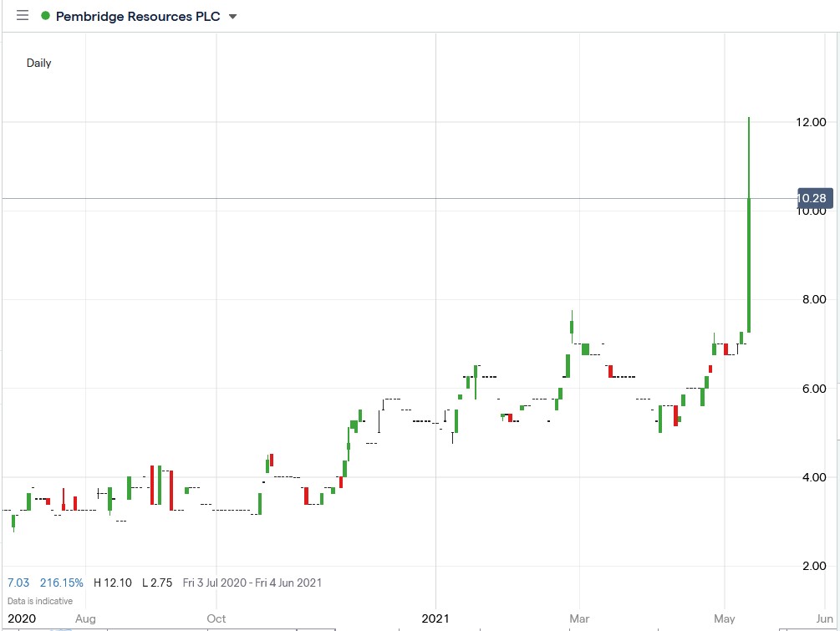Open the hamburger menu icon
This screenshot has height=631, width=840.
click(x=22, y=15)
